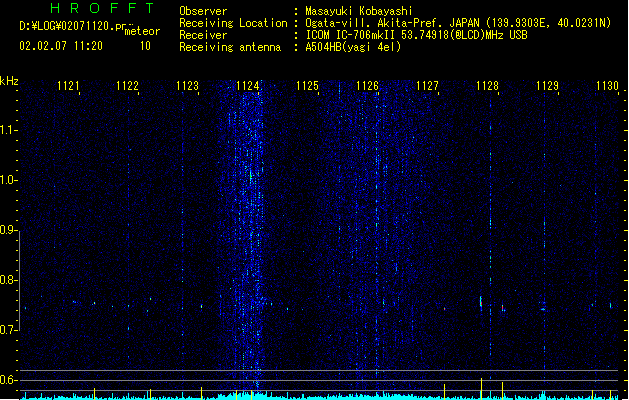Click the red meteor echo after 1128
This screenshot has height=400, width=629.
coord(503,308)
